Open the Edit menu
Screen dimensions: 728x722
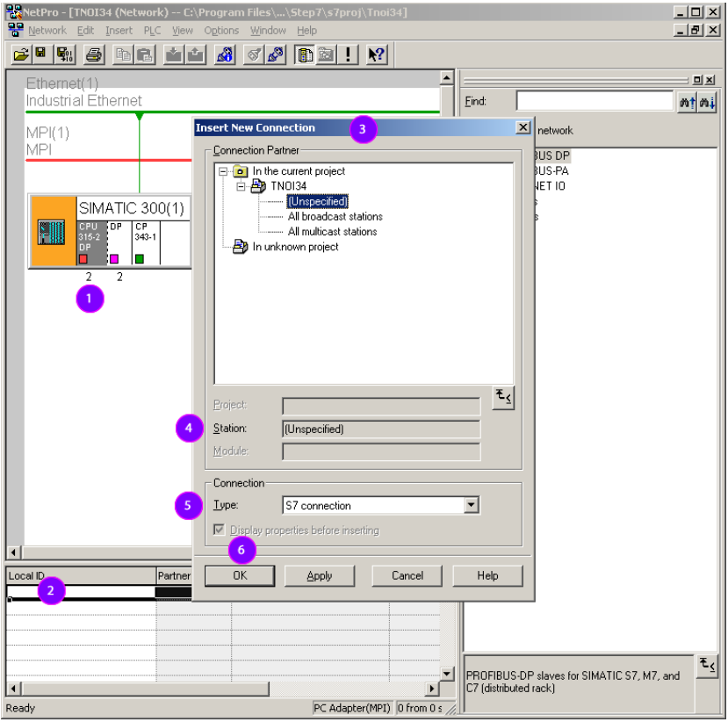(85, 31)
